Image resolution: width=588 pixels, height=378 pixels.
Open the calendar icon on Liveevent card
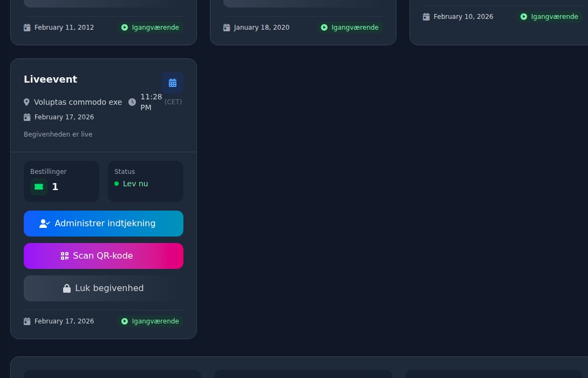(x=173, y=83)
